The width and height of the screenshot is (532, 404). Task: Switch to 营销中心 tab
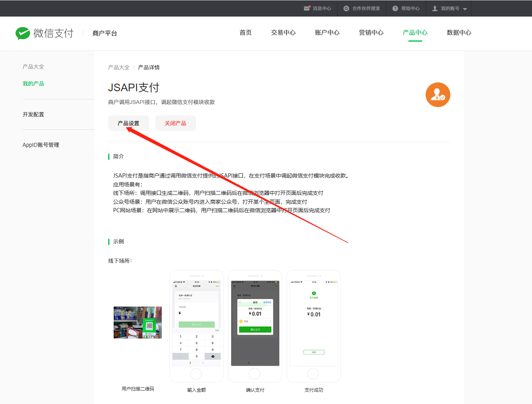(x=371, y=33)
